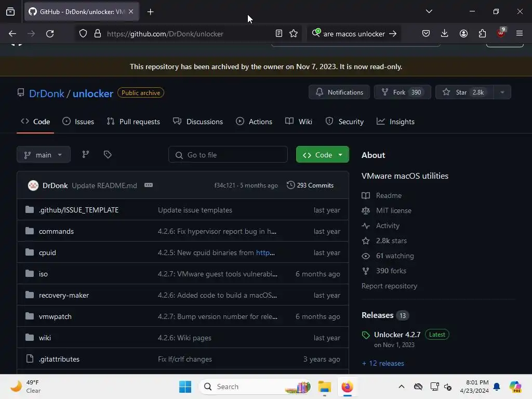Open File Explorer from the taskbar
Image resolution: width=532 pixels, height=399 pixels.
point(324,387)
